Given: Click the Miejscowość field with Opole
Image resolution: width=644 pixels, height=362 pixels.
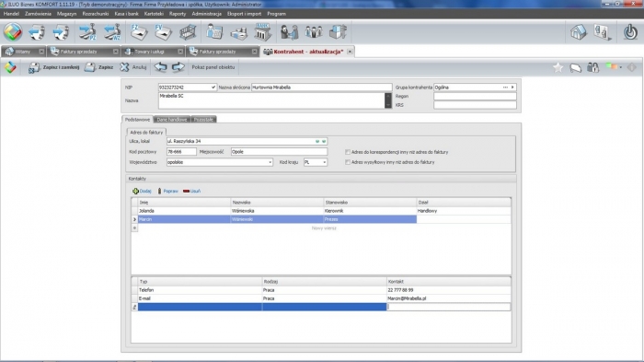Looking at the screenshot, I should tap(279, 152).
